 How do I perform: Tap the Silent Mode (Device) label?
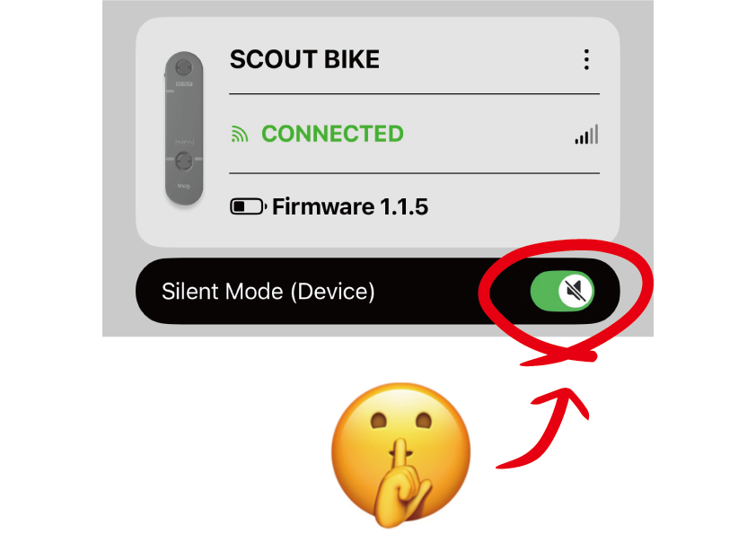(x=268, y=292)
